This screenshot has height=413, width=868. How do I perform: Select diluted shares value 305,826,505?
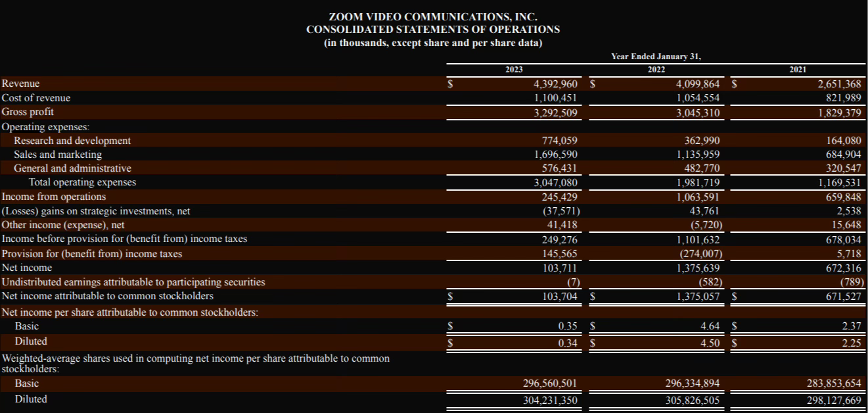click(x=693, y=400)
